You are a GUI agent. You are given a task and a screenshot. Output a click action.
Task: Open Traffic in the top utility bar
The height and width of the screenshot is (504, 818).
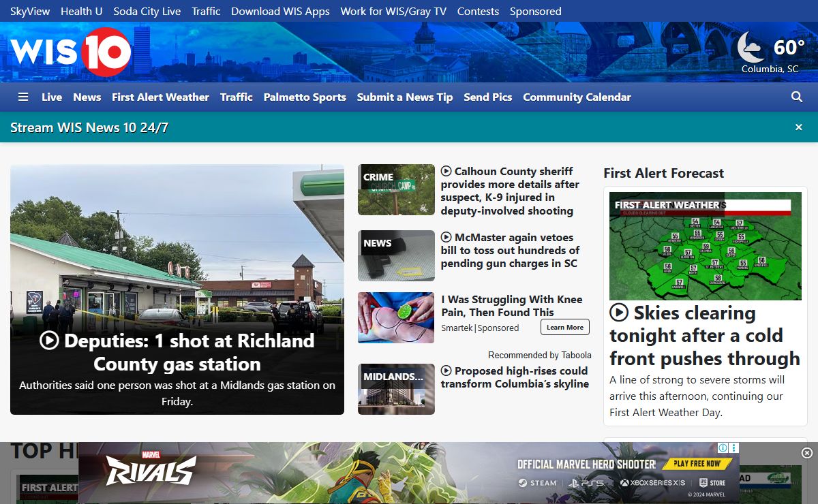pyautogui.click(x=206, y=11)
